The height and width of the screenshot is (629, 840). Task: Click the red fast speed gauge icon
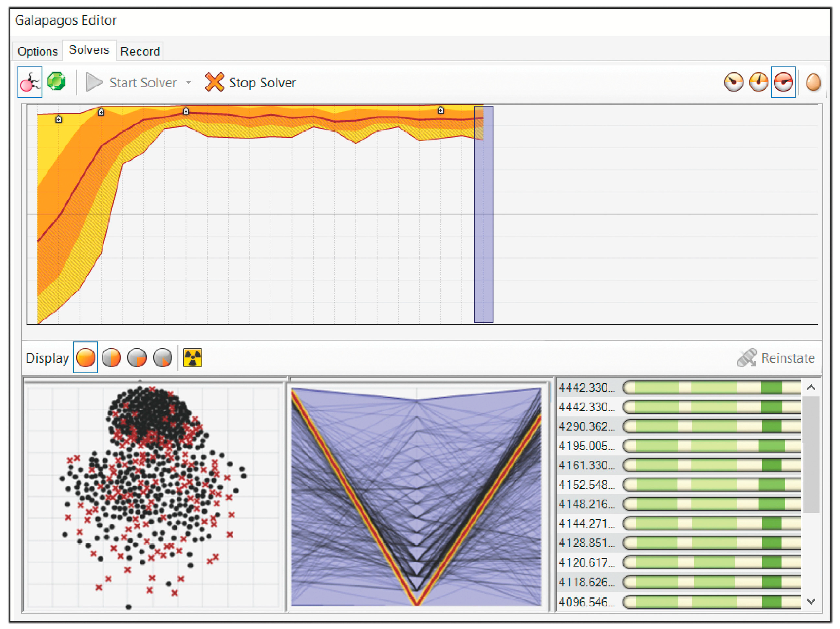tap(783, 82)
